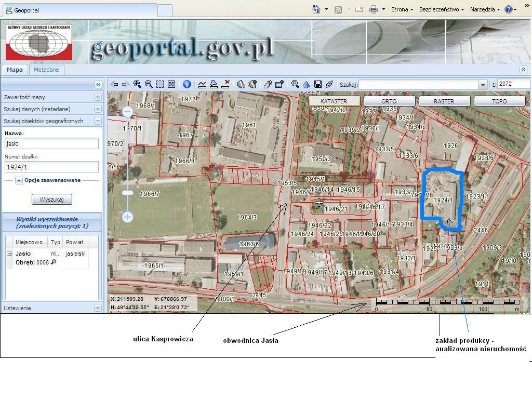Open the Narzędzia browser menu
Image resolution: width=532 pixels, height=399 pixels.
coord(484,9)
